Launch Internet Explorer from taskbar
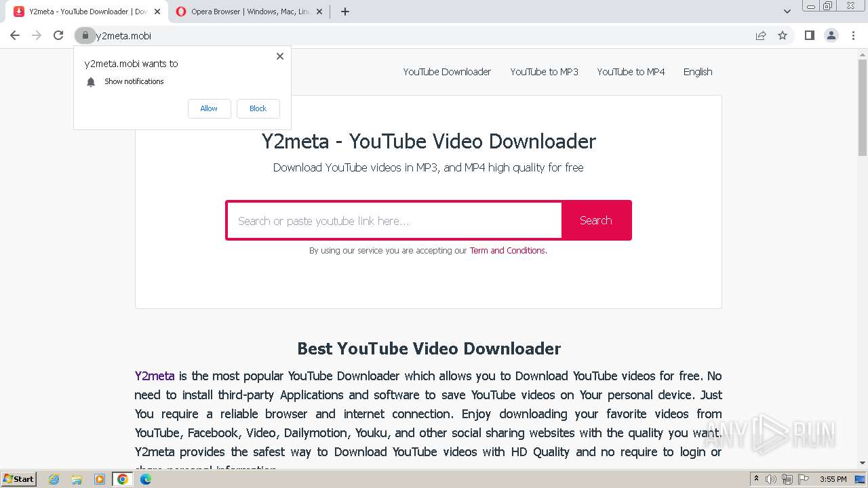 click(54, 479)
